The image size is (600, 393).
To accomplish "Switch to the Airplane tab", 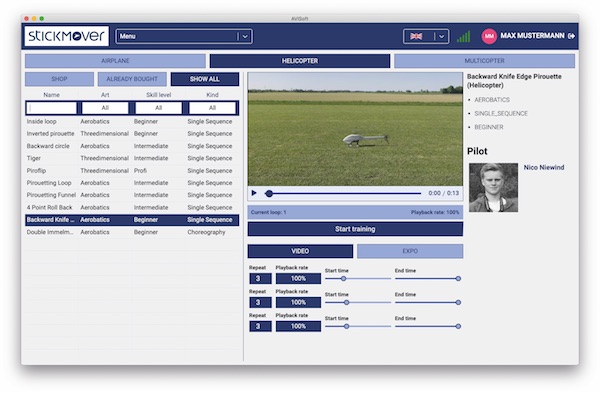I will 115,61.
